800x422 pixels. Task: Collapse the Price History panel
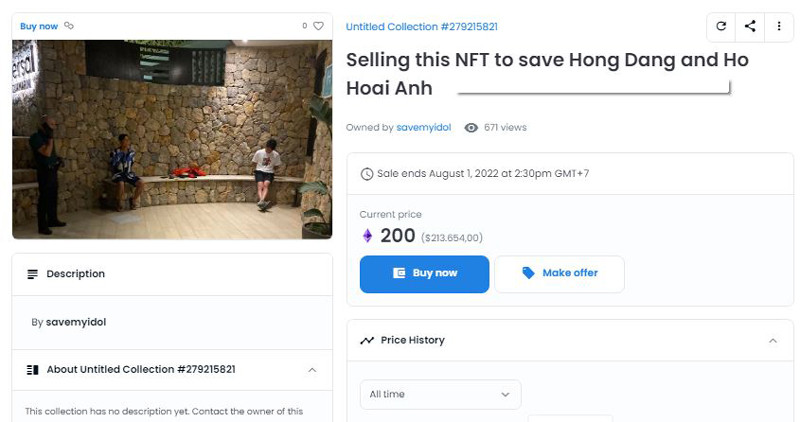click(x=773, y=340)
